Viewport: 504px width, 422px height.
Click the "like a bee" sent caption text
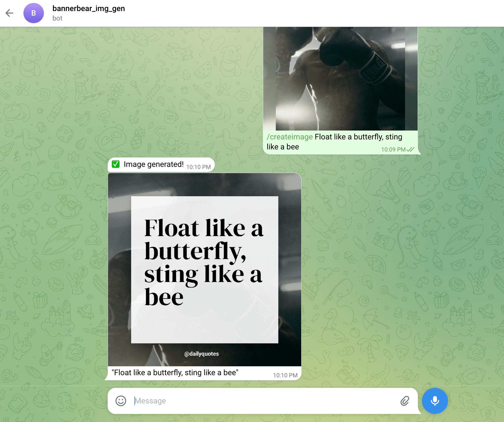[x=283, y=147]
